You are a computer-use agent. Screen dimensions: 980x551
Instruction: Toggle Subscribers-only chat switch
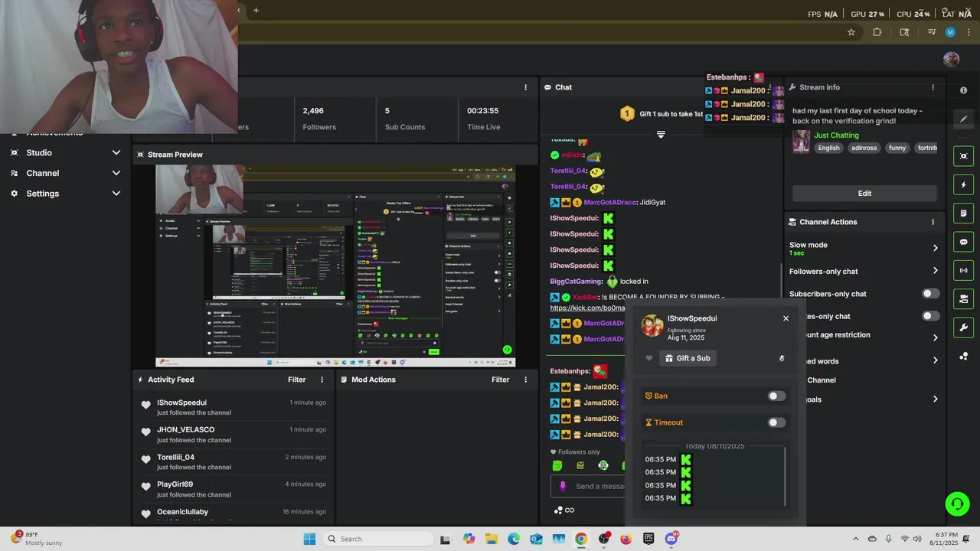pos(930,294)
